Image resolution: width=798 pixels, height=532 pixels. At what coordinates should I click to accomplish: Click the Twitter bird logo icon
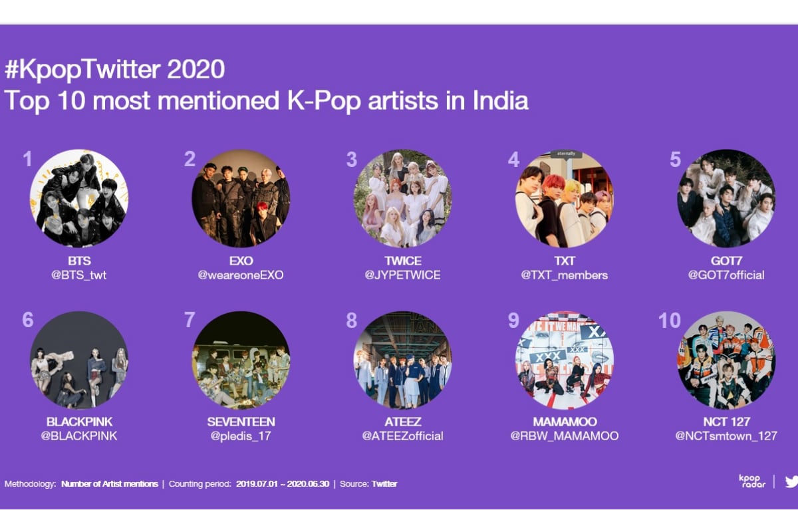(x=791, y=481)
